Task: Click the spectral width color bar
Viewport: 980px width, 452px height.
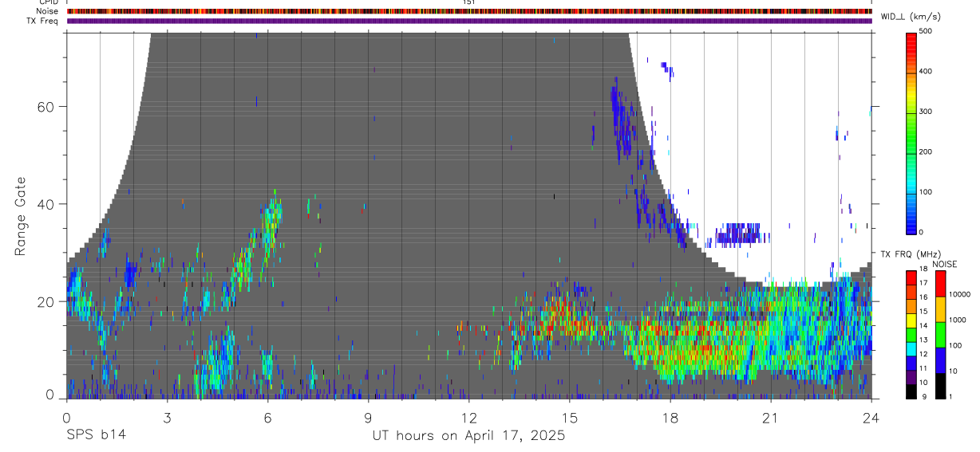Action: tap(911, 132)
